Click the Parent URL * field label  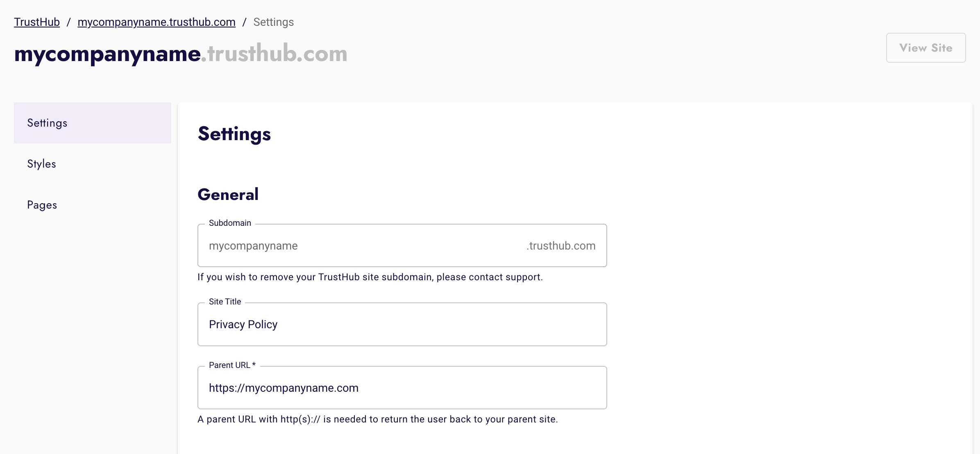[x=232, y=365]
